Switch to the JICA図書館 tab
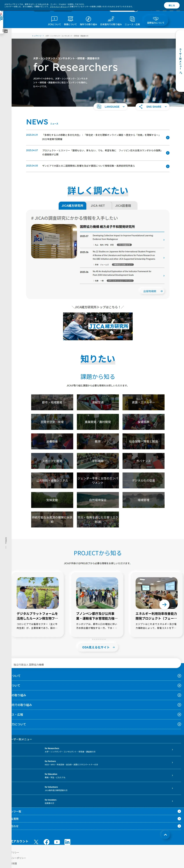This screenshot has height=868, width=184. tap(123, 206)
